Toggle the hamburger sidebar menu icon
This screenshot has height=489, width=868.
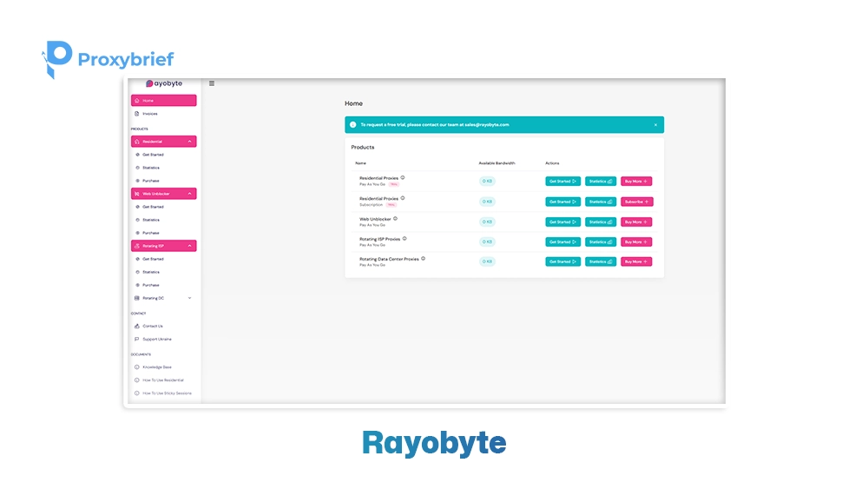(x=212, y=83)
